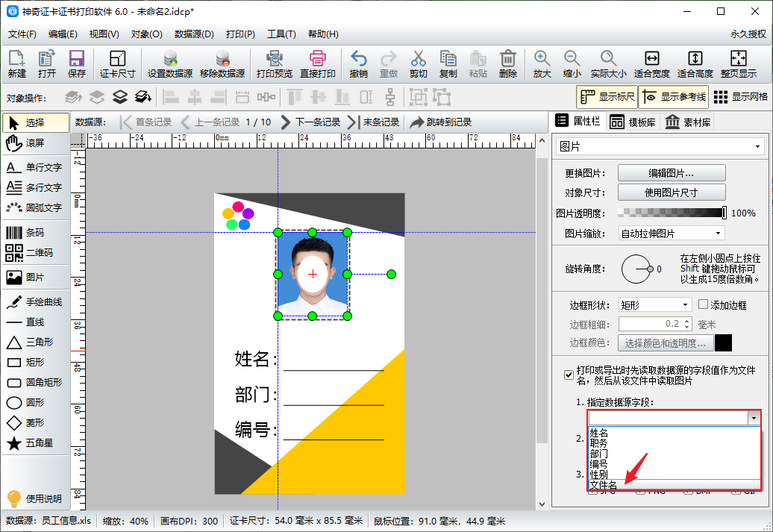This screenshot has width=773, height=532.
Task: Toggle 显示参考线 guide lines
Action: (674, 97)
